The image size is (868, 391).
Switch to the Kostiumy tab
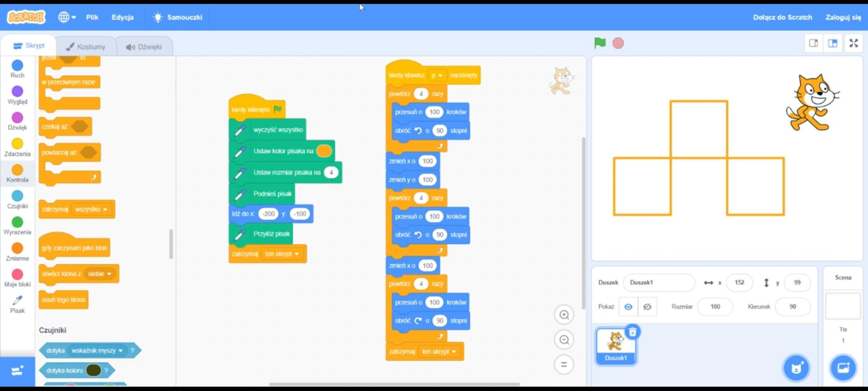[x=86, y=47]
